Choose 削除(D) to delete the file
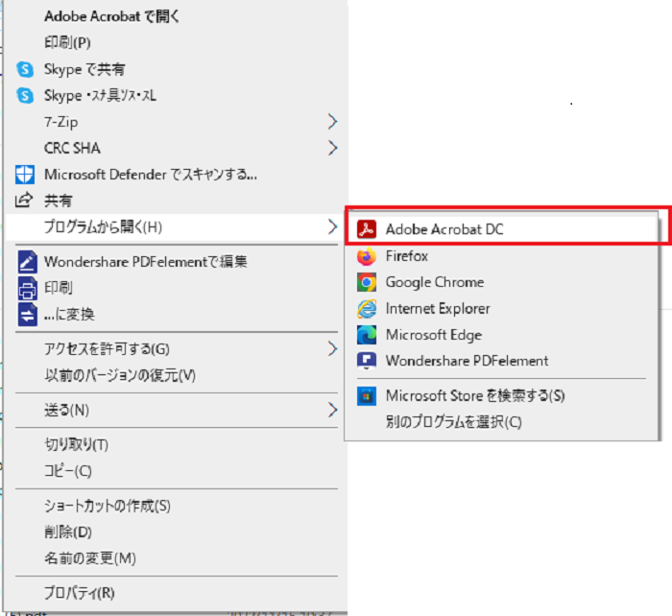The width and height of the screenshot is (672, 616). coord(68,532)
